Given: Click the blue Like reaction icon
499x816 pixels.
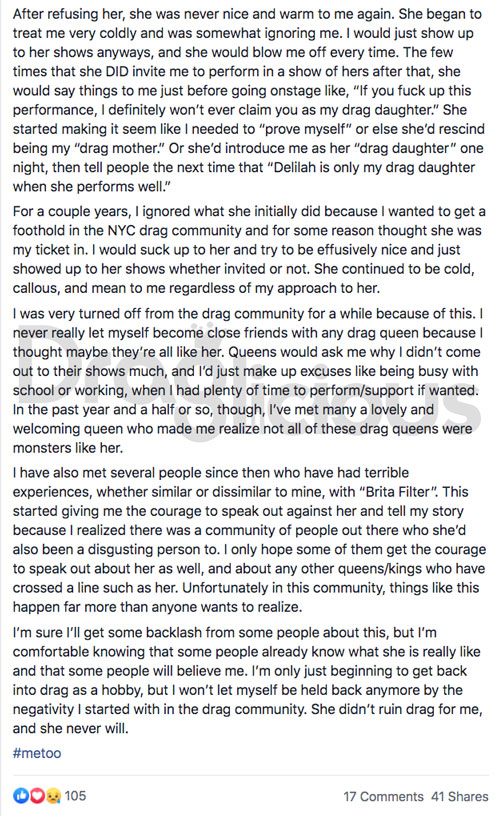Looking at the screenshot, I should [21, 796].
